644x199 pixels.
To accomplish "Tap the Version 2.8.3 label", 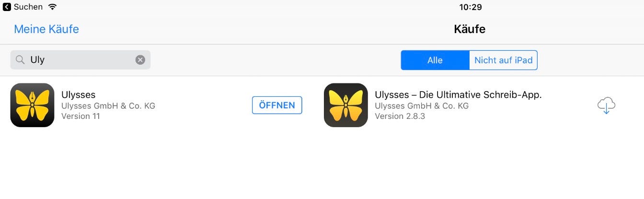I will 400,116.
